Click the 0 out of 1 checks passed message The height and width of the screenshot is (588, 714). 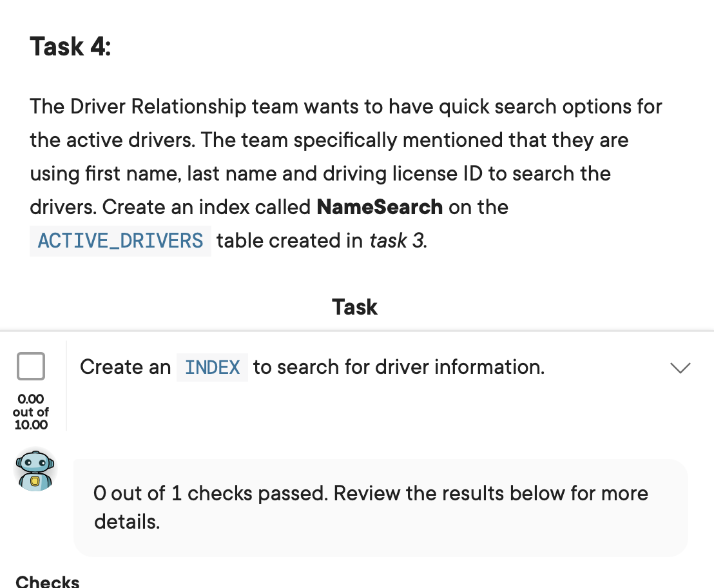(381, 508)
